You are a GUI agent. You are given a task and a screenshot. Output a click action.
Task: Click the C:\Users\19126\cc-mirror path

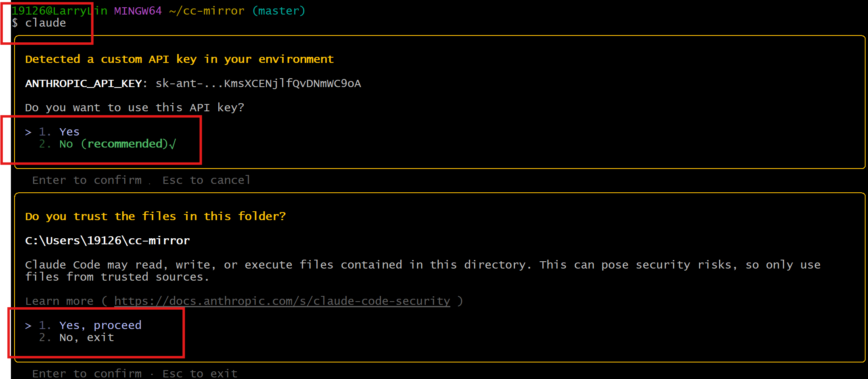pyautogui.click(x=107, y=241)
